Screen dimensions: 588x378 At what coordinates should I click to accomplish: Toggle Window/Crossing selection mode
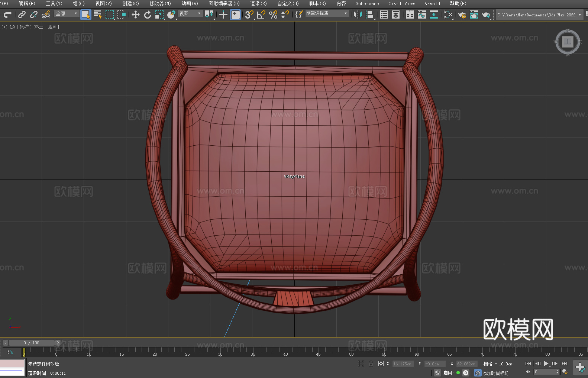point(122,14)
